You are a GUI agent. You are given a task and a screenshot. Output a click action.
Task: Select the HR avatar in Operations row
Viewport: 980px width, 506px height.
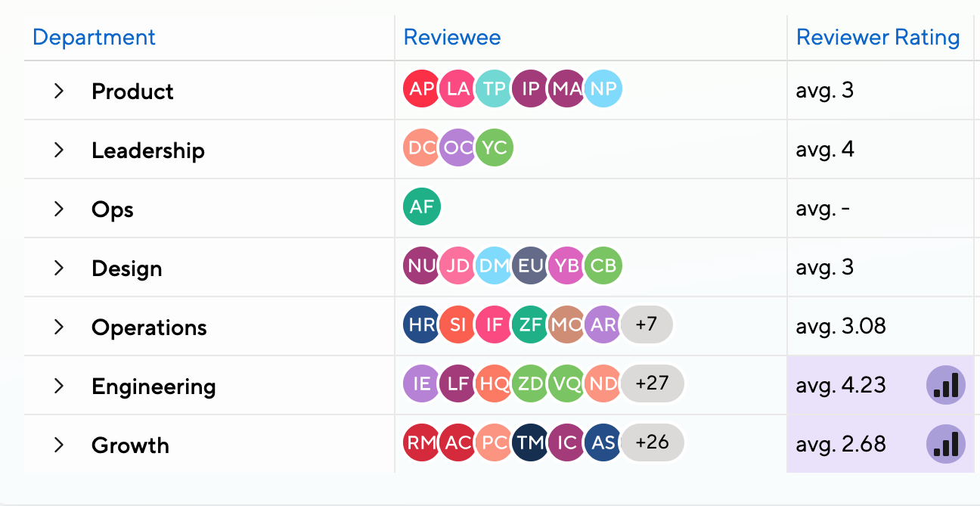[x=420, y=326]
